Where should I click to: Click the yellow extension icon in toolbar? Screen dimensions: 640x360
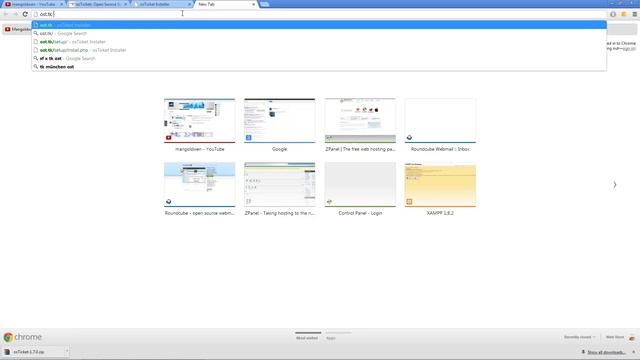click(624, 14)
